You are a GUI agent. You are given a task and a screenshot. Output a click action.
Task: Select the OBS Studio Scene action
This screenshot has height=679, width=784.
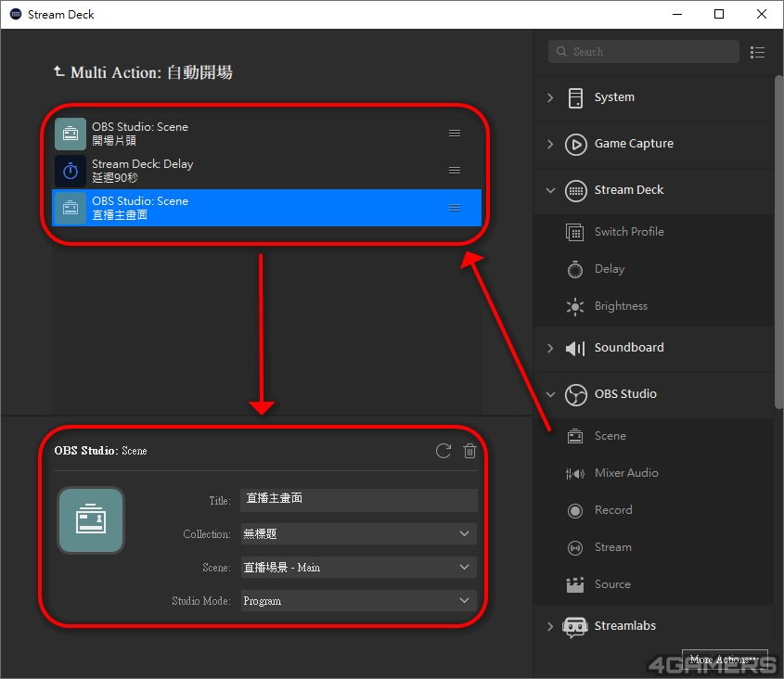(653, 436)
